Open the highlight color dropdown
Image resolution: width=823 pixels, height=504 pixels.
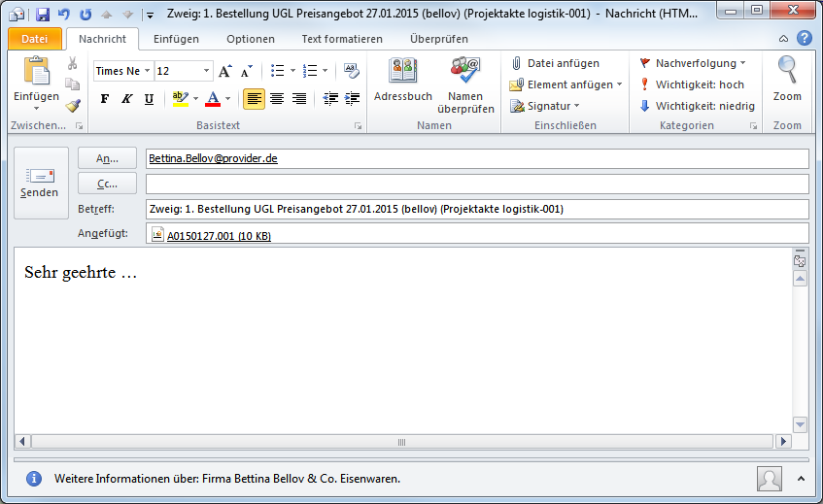coord(195,99)
